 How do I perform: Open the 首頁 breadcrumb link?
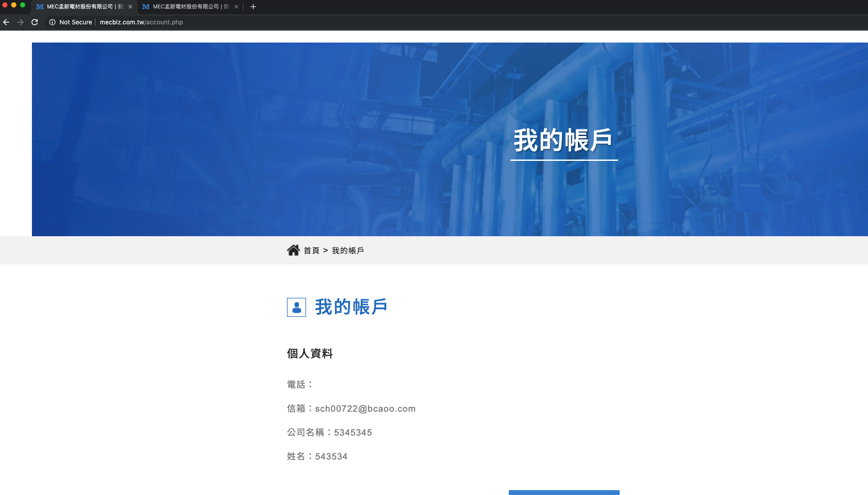311,251
